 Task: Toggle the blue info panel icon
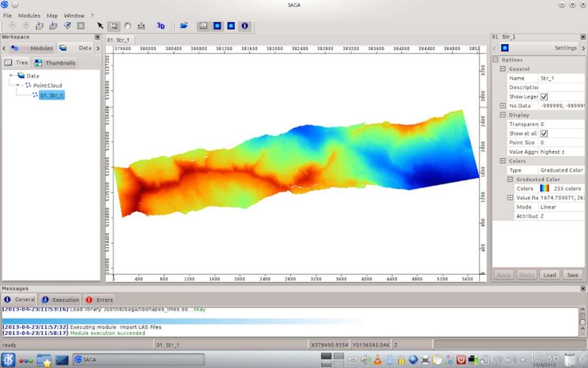coord(245,25)
